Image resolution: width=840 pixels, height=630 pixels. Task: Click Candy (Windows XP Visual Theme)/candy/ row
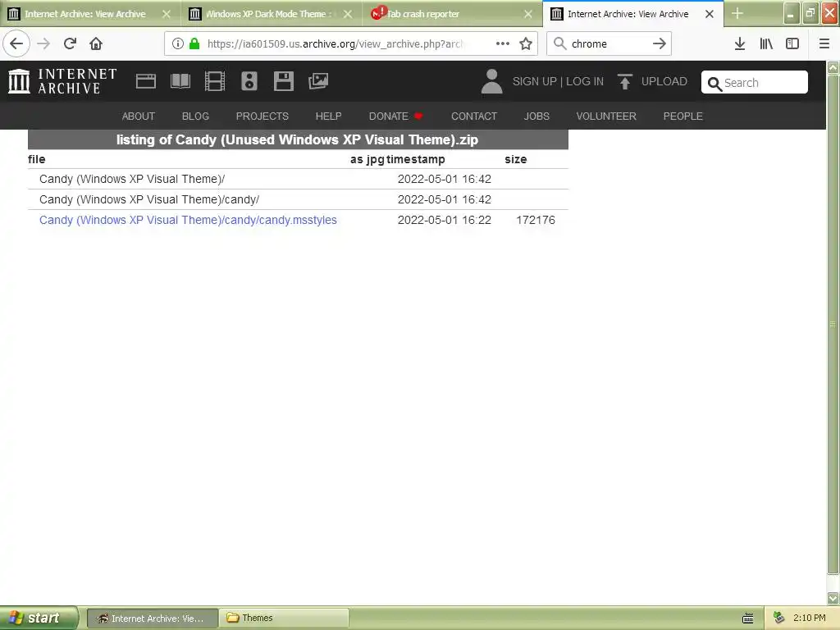pos(298,199)
